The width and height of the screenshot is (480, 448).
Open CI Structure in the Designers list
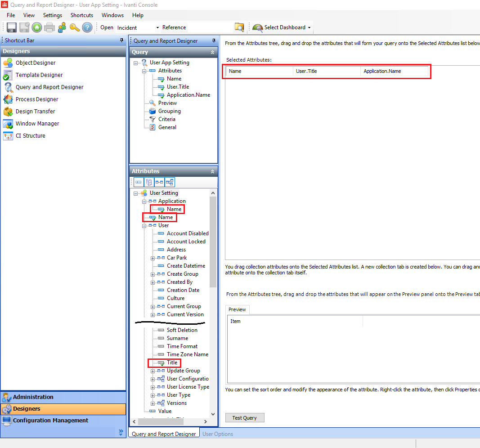point(30,136)
